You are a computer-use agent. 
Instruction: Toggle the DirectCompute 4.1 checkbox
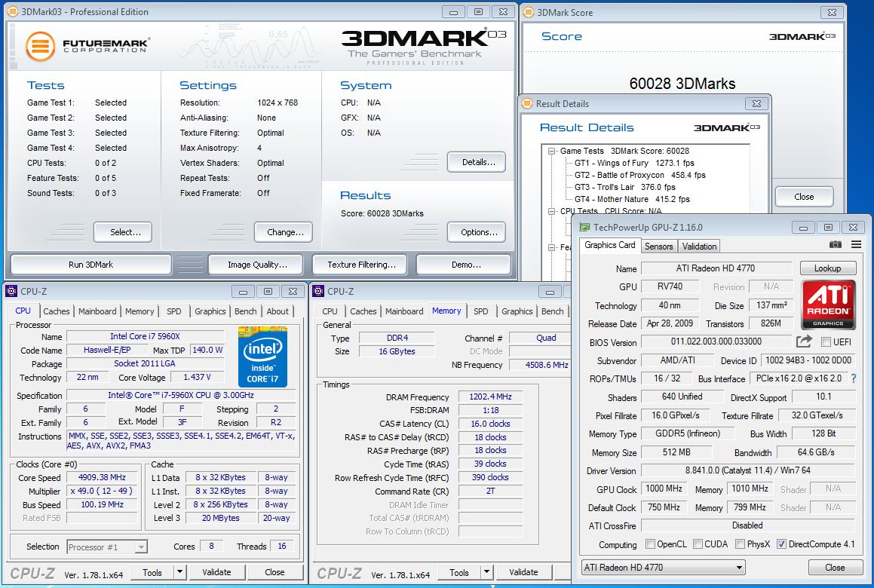781,544
